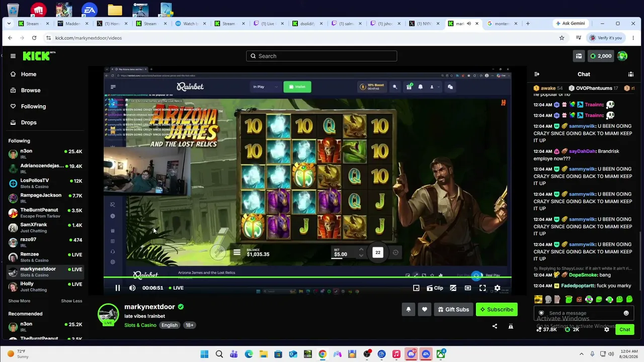Image resolution: width=644 pixels, height=362 pixels.
Task: Open the slot game menu icon beside balance
Action: (237, 253)
